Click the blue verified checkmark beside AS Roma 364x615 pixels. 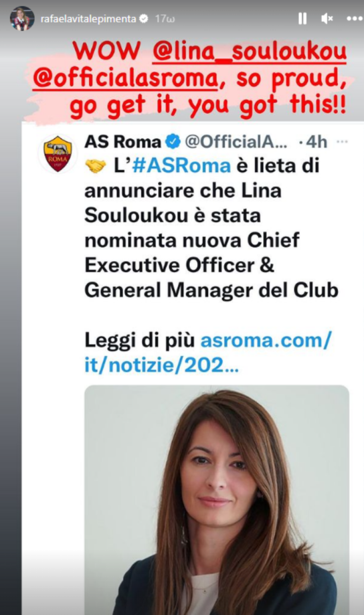(x=173, y=142)
